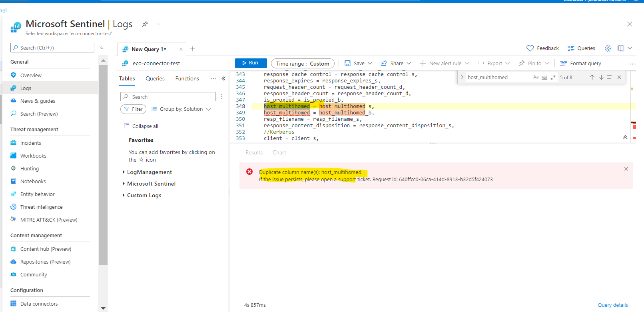
Task: Open query settings gear
Action: 608,48
